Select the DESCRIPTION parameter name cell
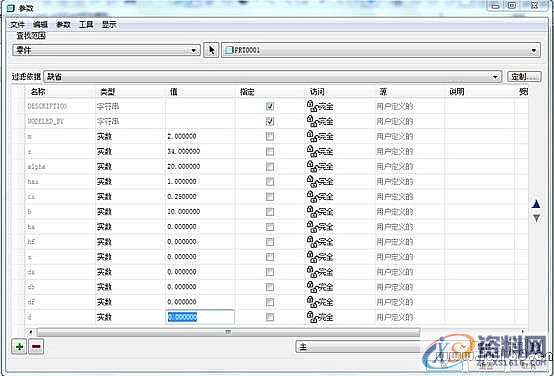The image size is (554, 376). 60,106
